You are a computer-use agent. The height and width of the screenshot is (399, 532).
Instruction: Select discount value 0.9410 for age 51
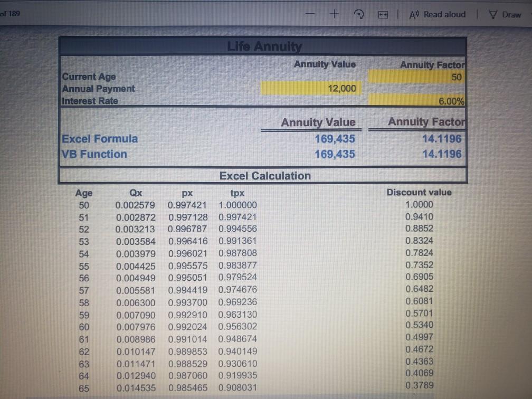[420, 216]
